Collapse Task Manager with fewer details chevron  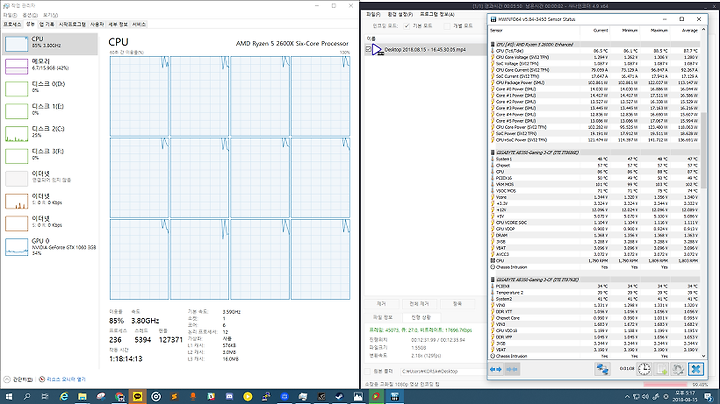[x=7, y=379]
